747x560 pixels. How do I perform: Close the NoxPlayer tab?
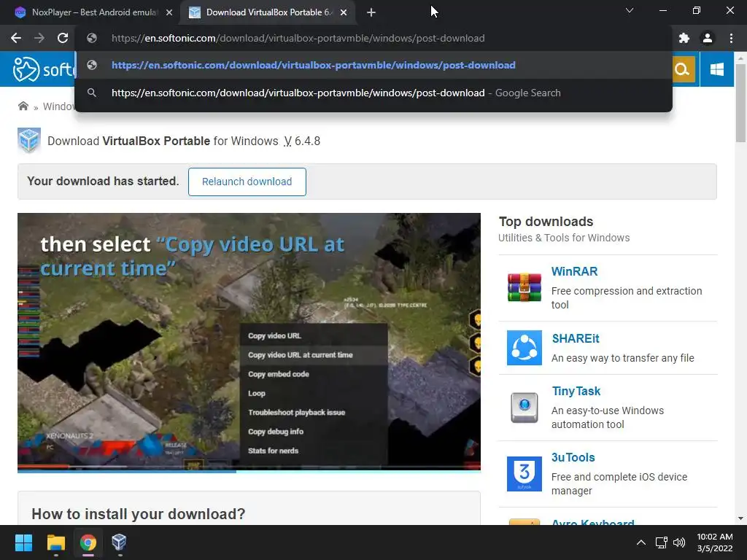[169, 12]
